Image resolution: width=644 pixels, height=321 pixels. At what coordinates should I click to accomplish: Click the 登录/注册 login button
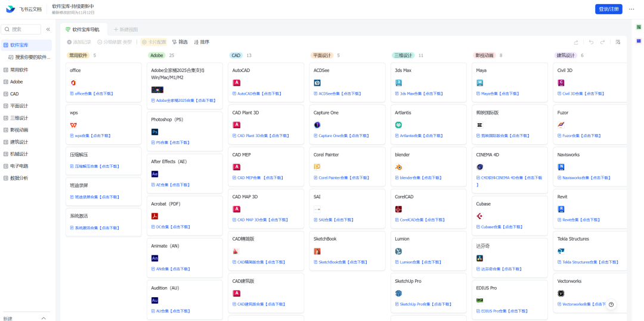pos(608,9)
